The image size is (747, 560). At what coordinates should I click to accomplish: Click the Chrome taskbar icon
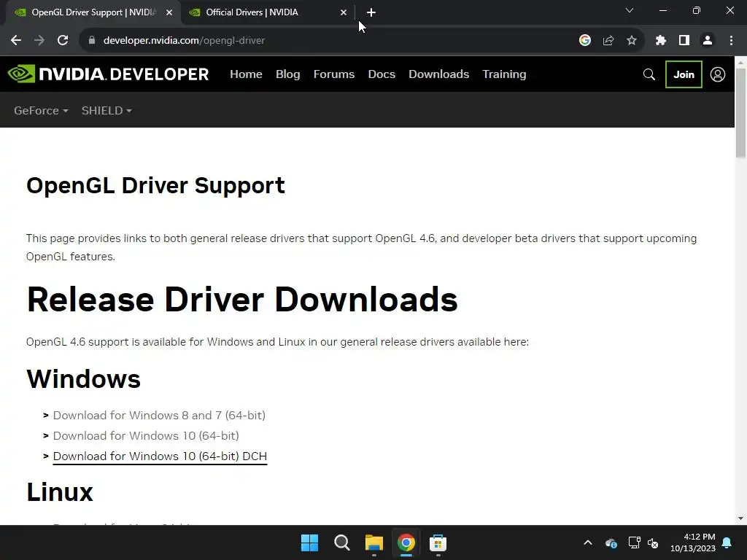406,542
